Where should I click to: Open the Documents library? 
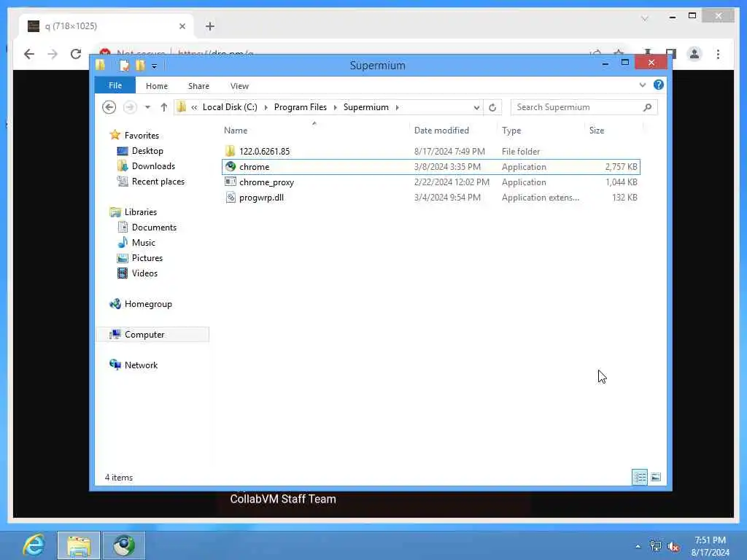point(154,227)
